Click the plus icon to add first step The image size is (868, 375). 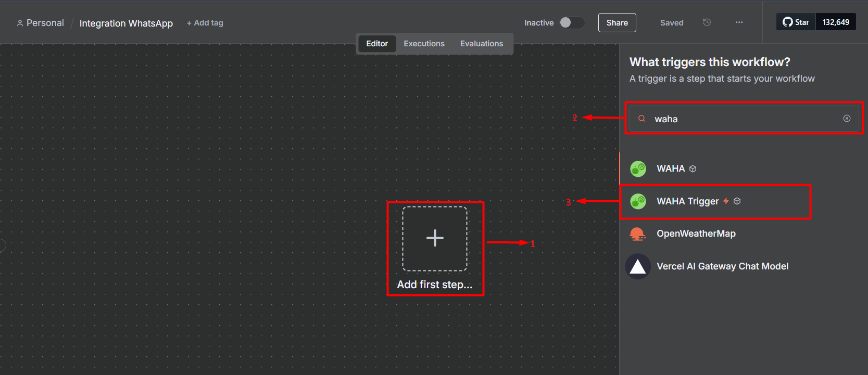(435, 238)
